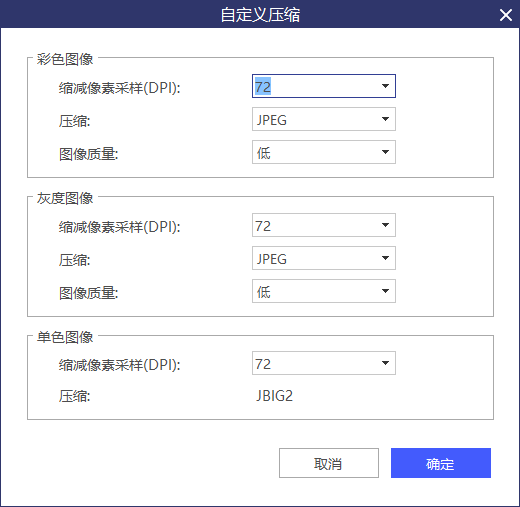
Task: Click the 自定义压缩 title bar text
Action: [x=260, y=15]
